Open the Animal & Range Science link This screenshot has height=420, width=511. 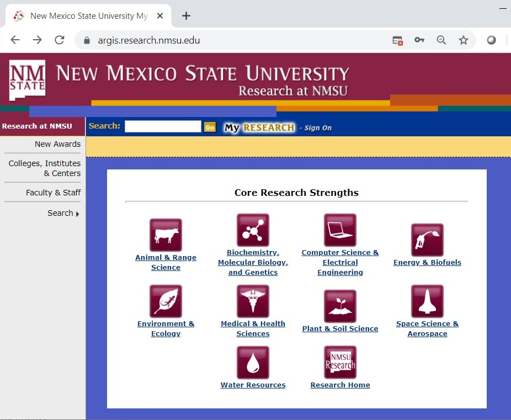(166, 262)
